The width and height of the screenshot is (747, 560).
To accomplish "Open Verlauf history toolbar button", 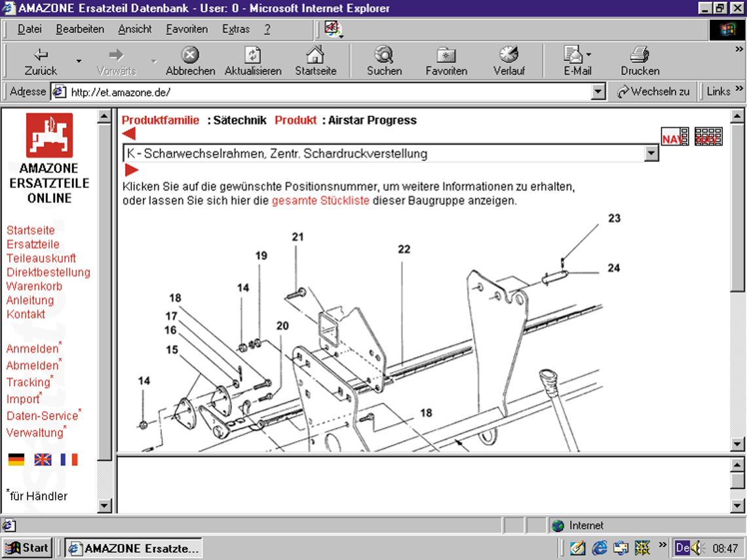I will (508, 62).
